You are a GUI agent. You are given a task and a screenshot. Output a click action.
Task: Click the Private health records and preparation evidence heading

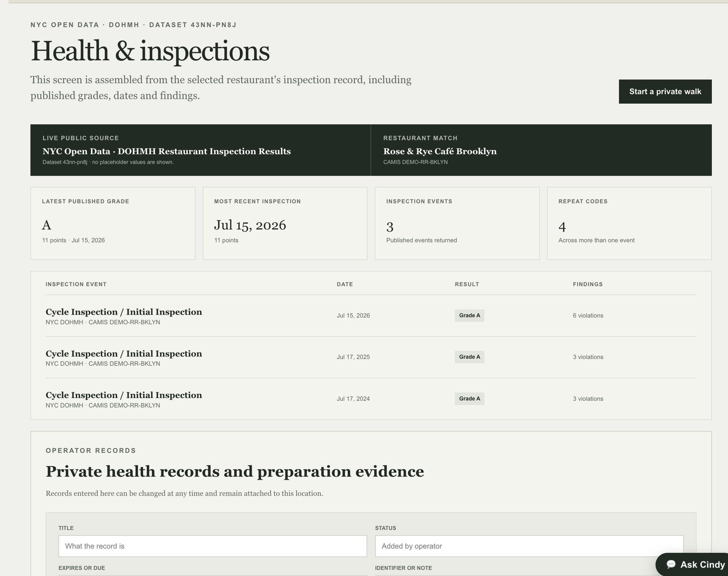click(235, 472)
